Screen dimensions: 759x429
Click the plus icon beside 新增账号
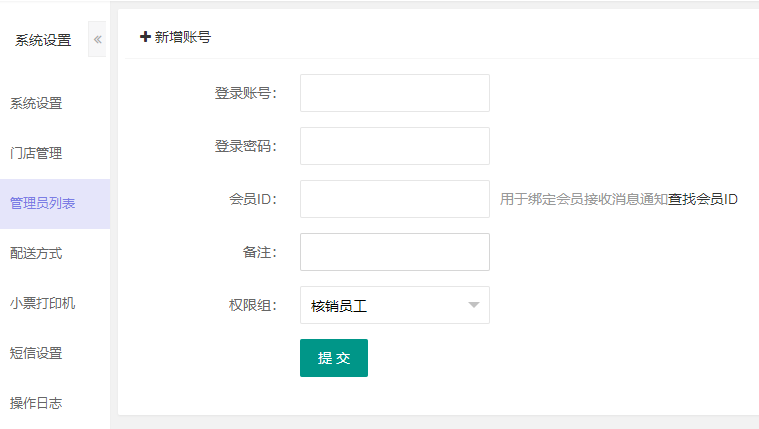click(x=145, y=37)
